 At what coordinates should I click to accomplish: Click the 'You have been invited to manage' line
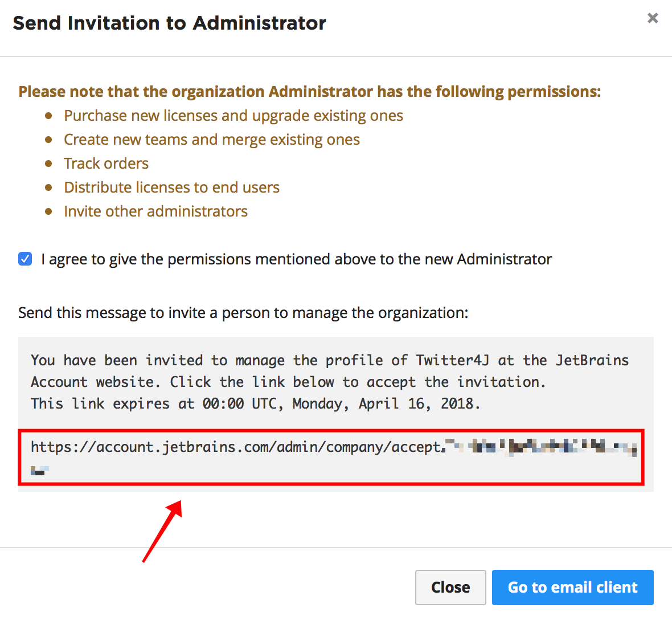pyautogui.click(x=330, y=360)
